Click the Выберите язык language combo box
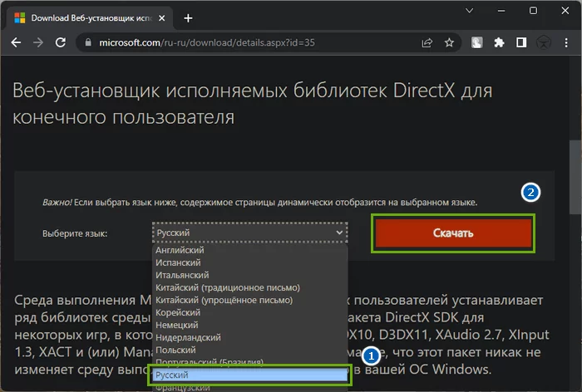The image size is (582, 392). [x=249, y=233]
